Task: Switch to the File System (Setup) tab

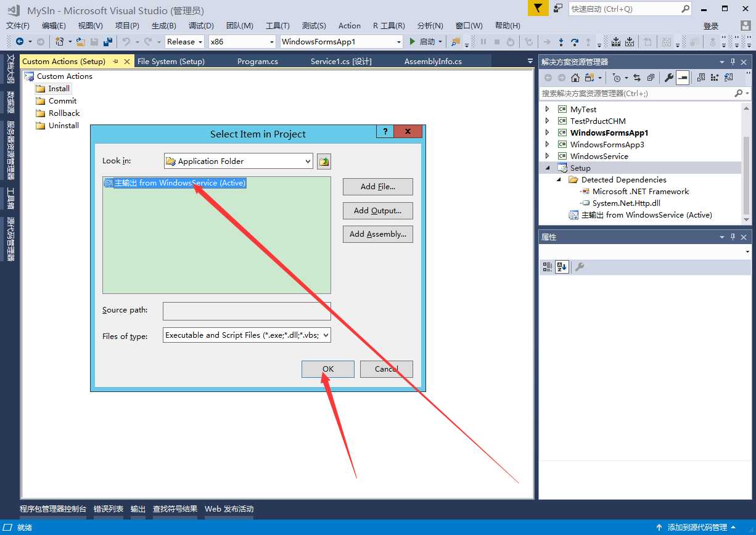Action: [x=171, y=62]
